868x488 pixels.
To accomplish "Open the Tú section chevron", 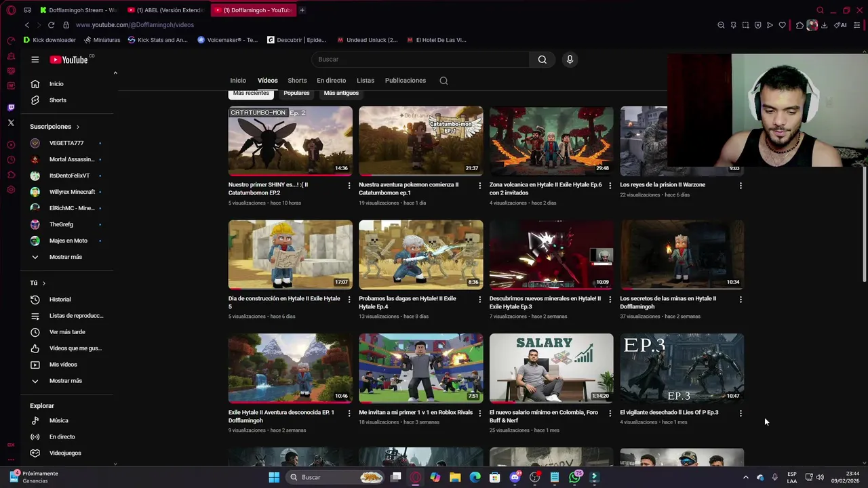I will tap(44, 283).
